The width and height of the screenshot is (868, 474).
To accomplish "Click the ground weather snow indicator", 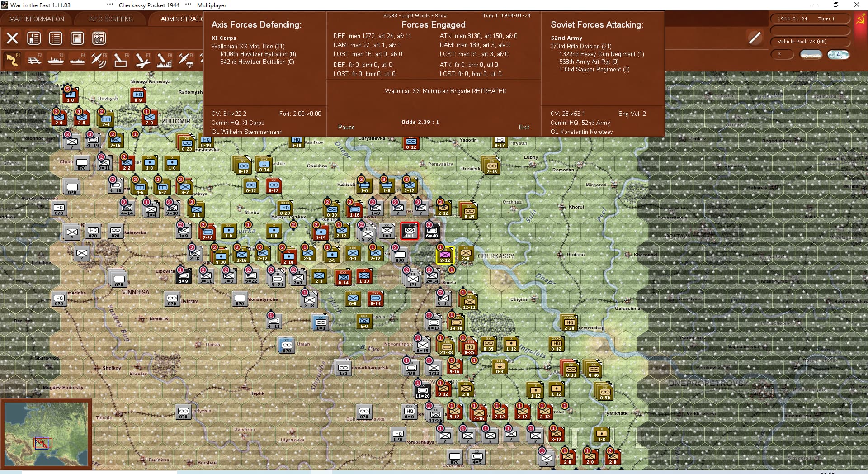I will tap(811, 54).
